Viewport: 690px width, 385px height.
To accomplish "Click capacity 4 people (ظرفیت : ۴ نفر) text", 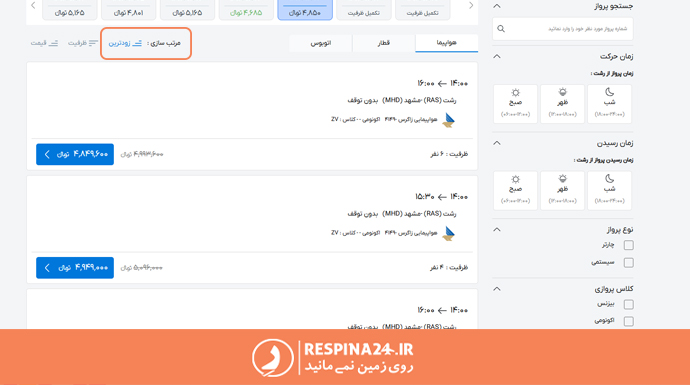I will pos(449,267).
